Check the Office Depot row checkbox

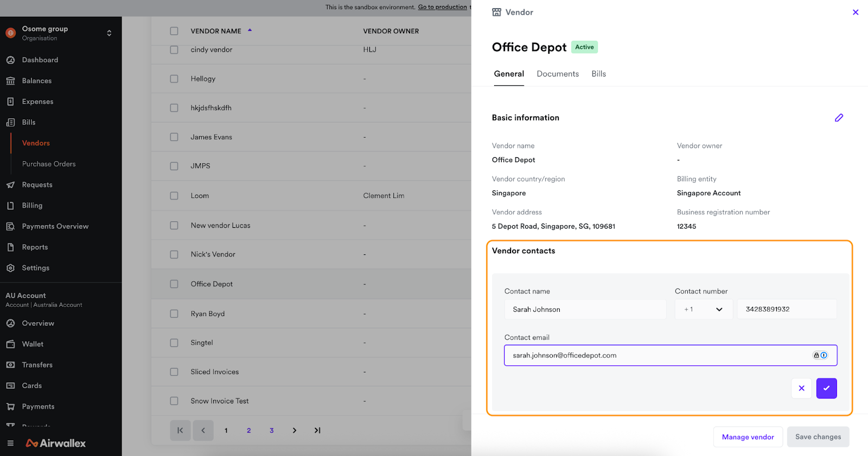click(174, 284)
